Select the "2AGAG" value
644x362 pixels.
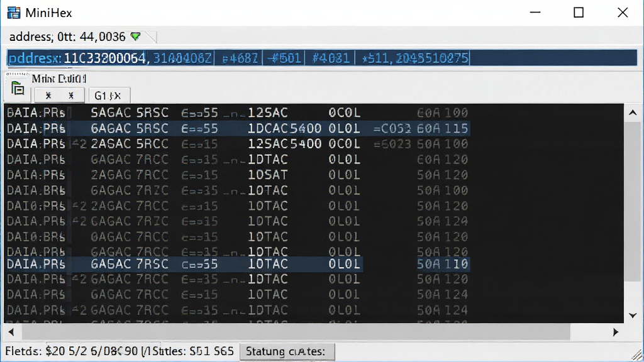pos(111,175)
